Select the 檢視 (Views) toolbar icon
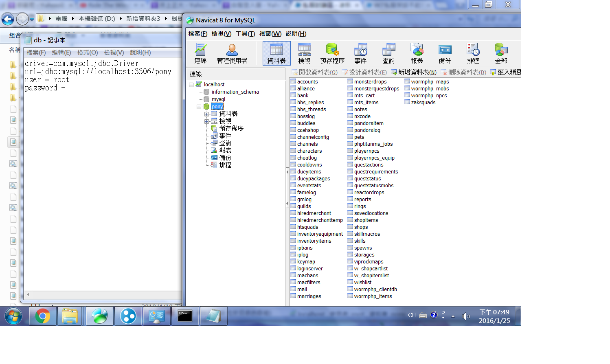 [305, 53]
